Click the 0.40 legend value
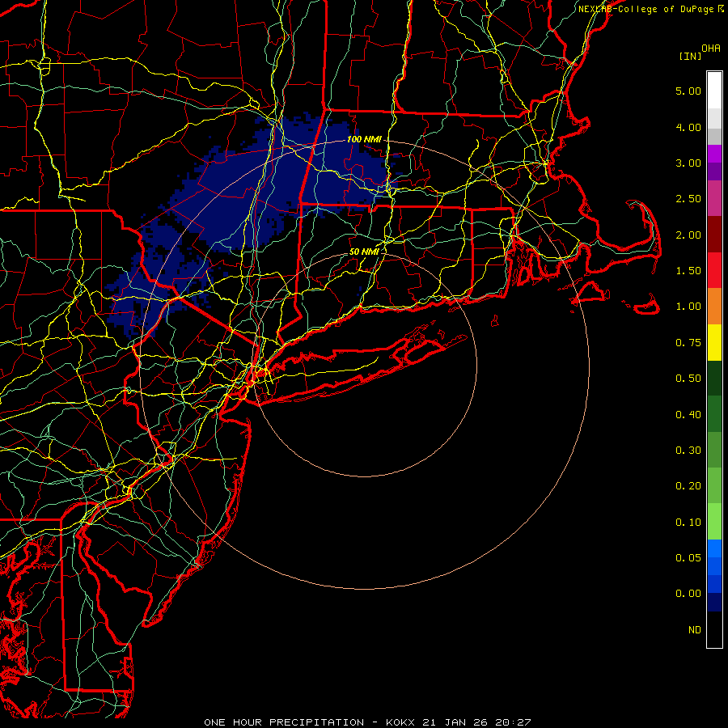 (688, 415)
